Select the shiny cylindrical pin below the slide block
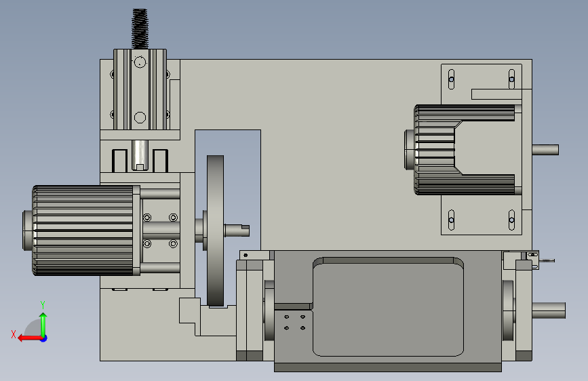This screenshot has height=381, width=588. (140, 155)
